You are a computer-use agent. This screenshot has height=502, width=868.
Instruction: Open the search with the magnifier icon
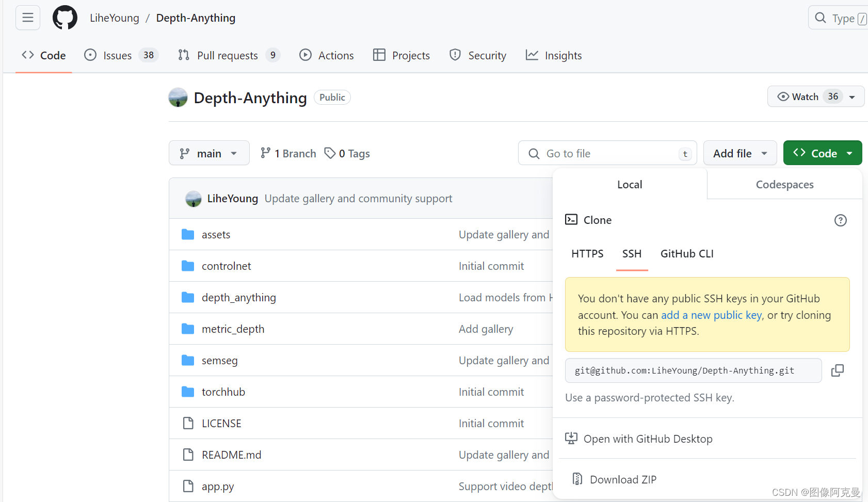click(x=821, y=17)
